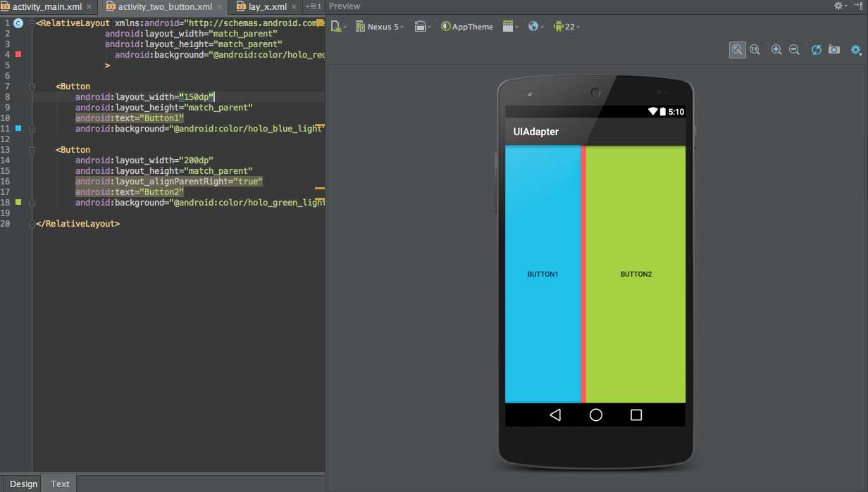Click the "200dp" width value
This screenshot has width=868, height=492.
tap(197, 160)
